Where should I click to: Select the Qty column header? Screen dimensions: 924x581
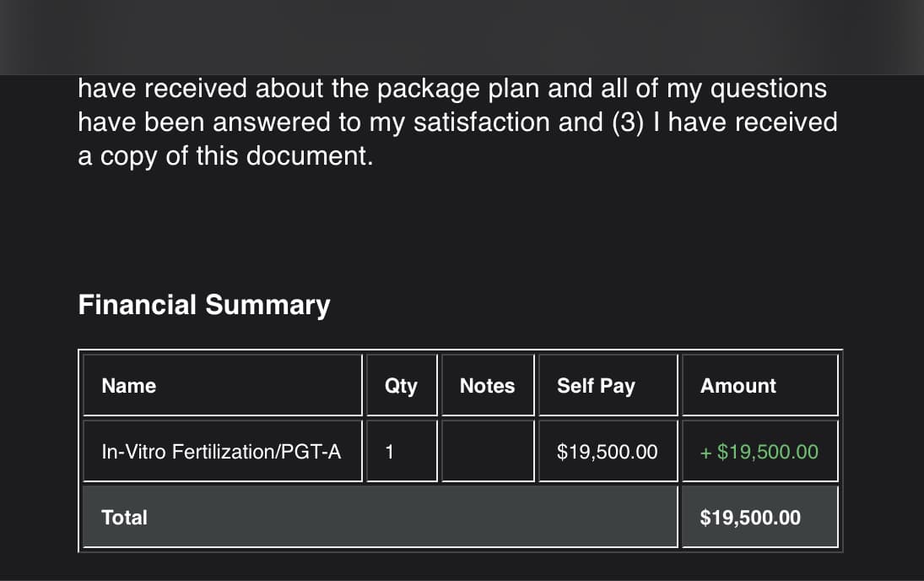click(x=401, y=386)
